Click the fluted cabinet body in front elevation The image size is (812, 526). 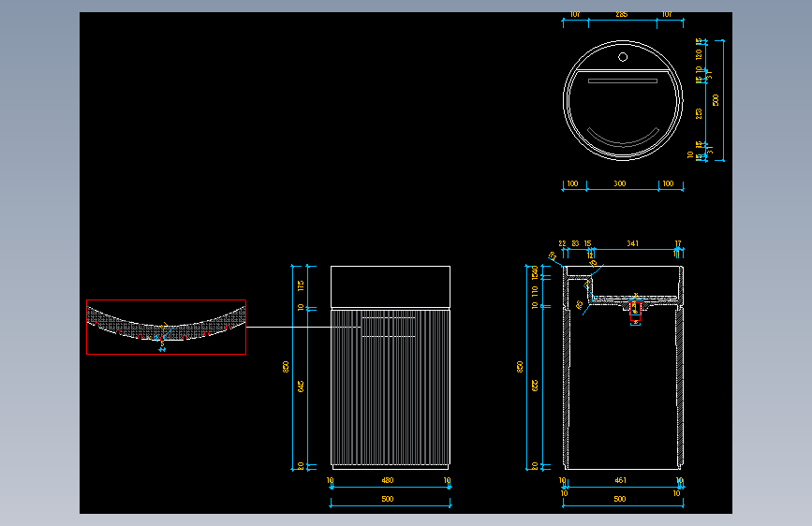tap(391, 387)
